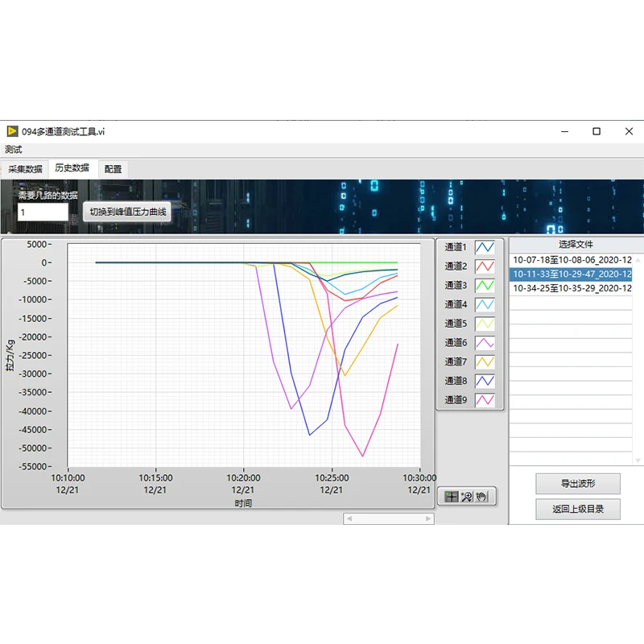Select the pan hand tool in graph palette
644x644 pixels.
pyautogui.click(x=482, y=497)
